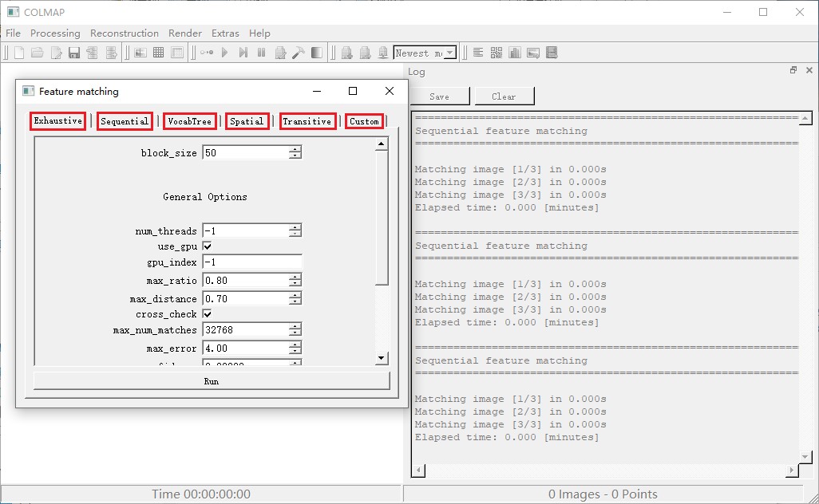
Task: Click the gpu_index text field
Action: 252,262
